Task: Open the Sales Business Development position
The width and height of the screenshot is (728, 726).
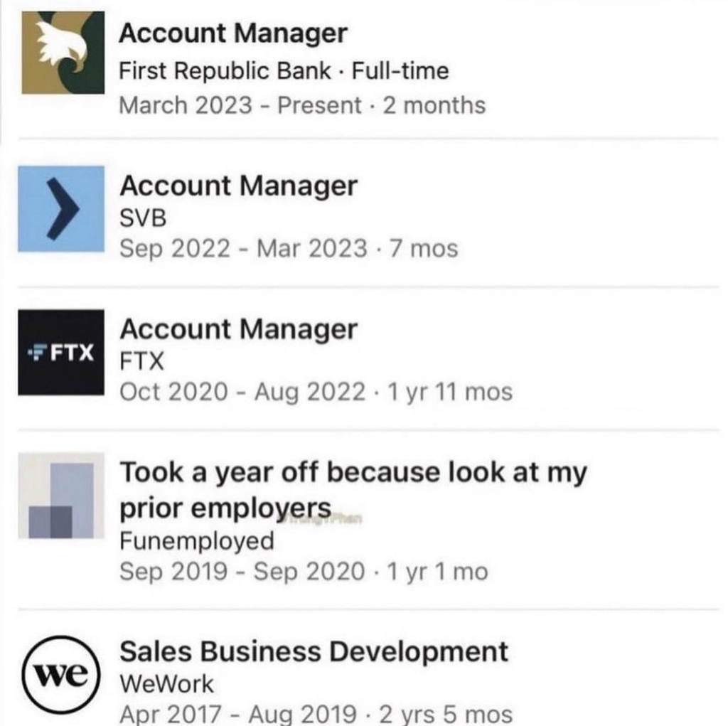Action: tap(314, 651)
